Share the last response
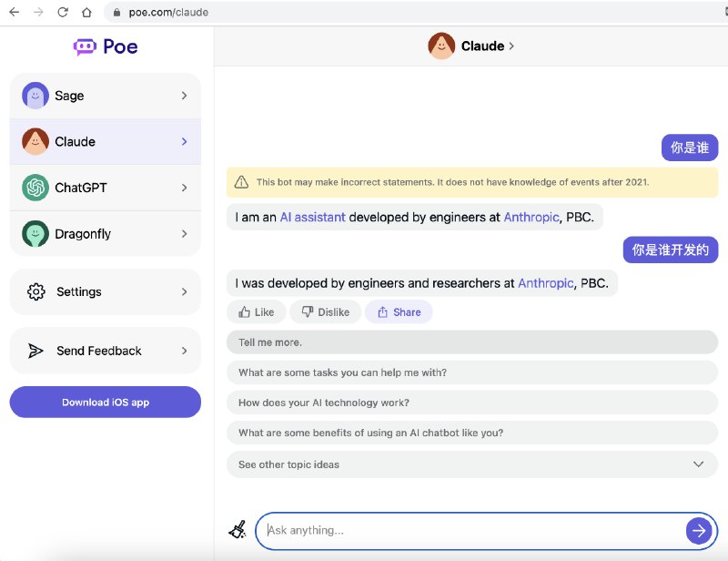728x561 pixels. 399,312
